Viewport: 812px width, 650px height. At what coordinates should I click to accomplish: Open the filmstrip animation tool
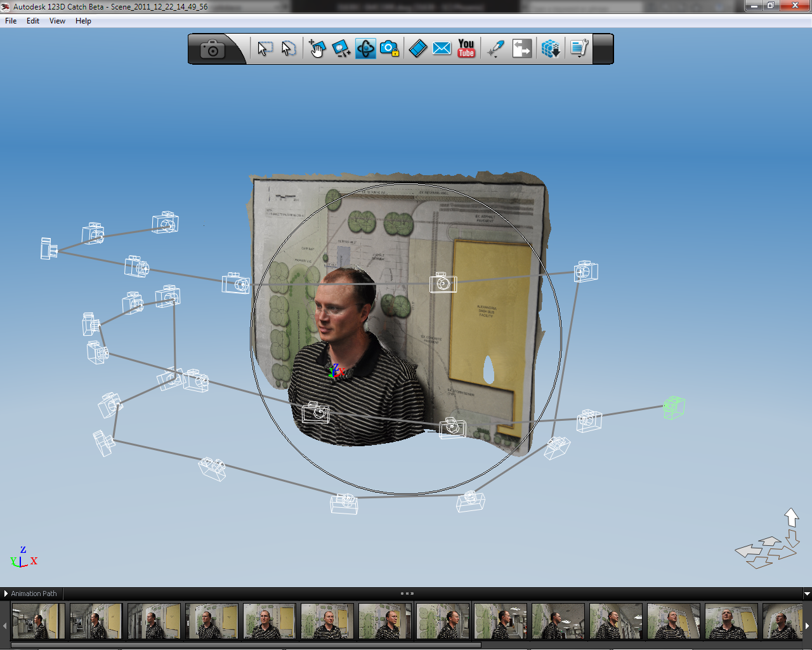pyautogui.click(x=418, y=49)
